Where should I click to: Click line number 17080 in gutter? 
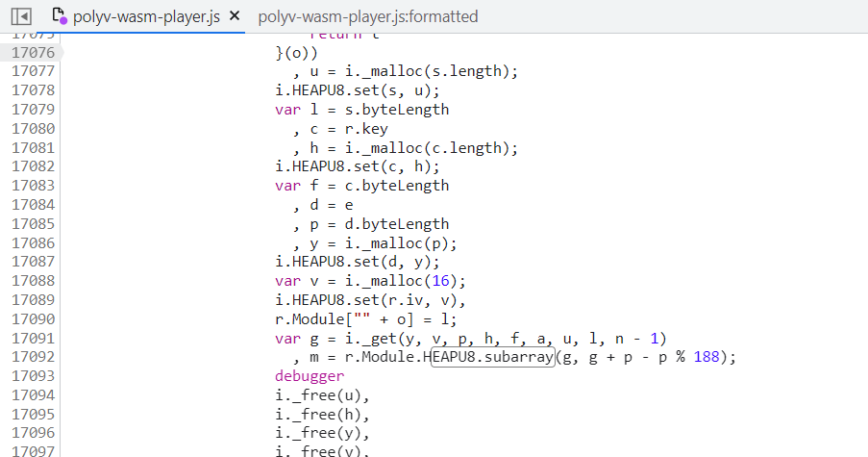tap(34, 129)
